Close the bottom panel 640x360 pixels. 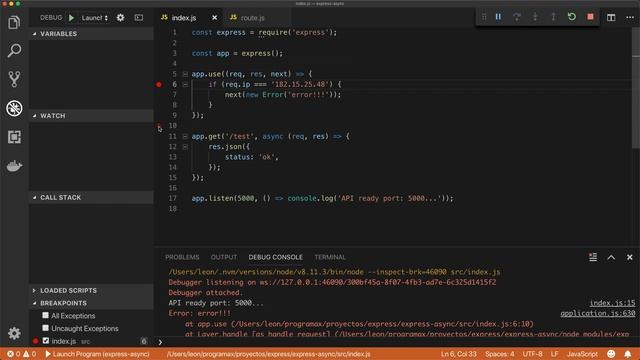(x=629, y=257)
